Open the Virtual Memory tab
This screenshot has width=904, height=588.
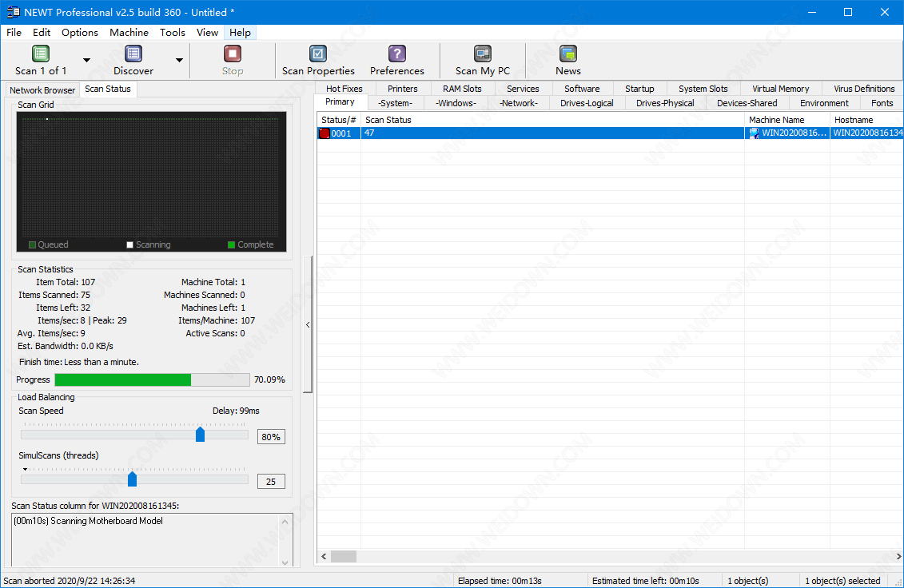pos(780,89)
